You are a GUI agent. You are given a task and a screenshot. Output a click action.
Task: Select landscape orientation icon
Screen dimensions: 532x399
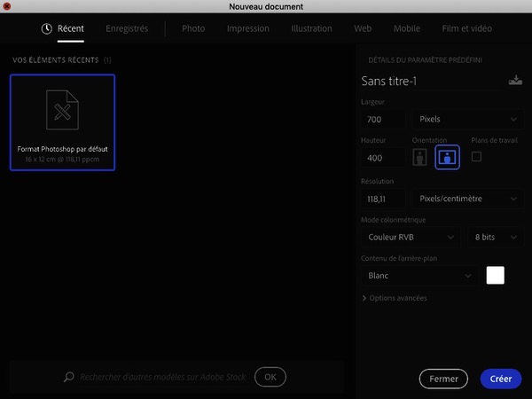[447, 157]
